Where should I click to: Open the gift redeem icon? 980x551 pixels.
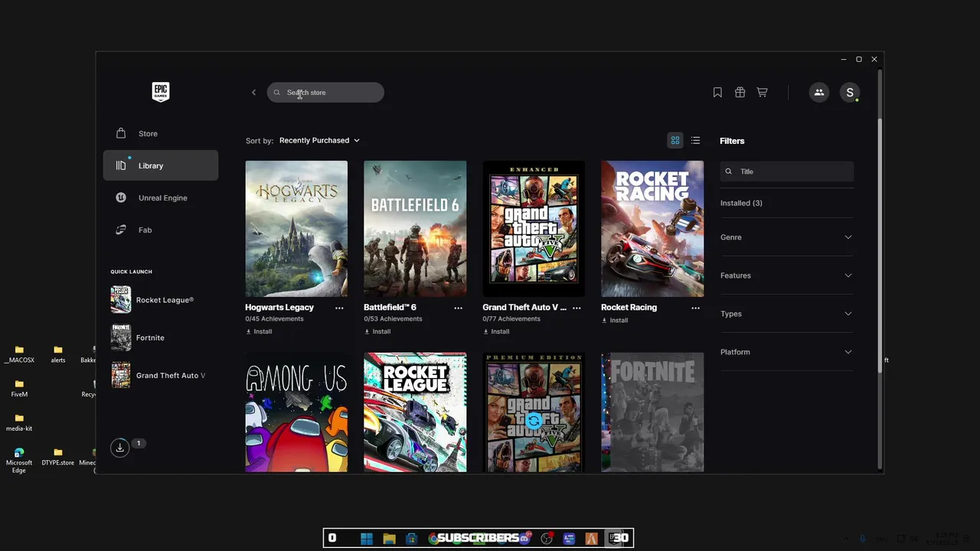tap(740, 93)
